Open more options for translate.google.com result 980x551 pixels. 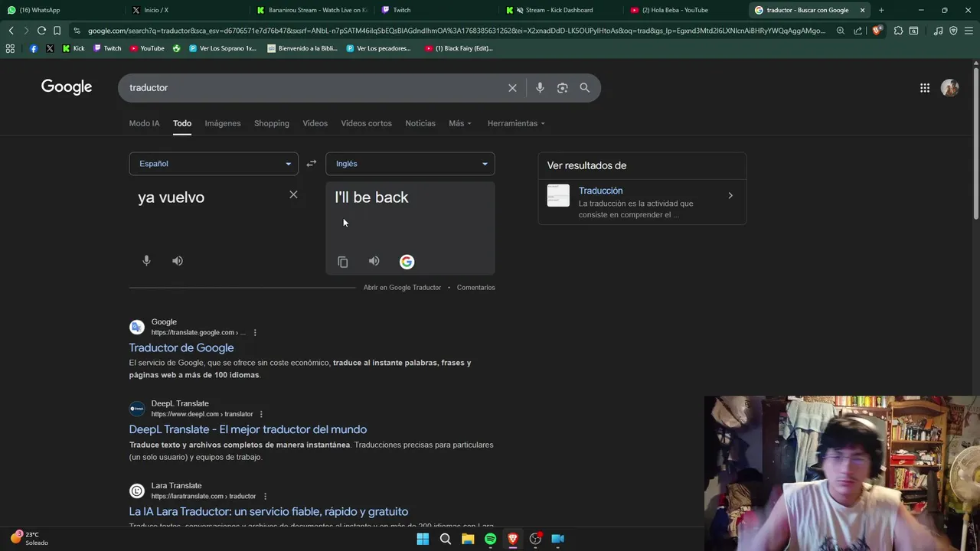click(255, 333)
